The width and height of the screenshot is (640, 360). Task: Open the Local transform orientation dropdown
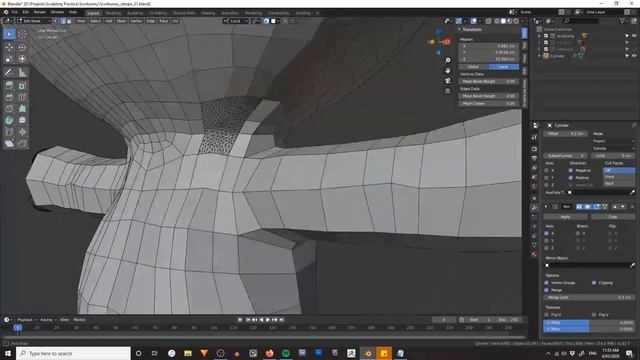click(236, 21)
